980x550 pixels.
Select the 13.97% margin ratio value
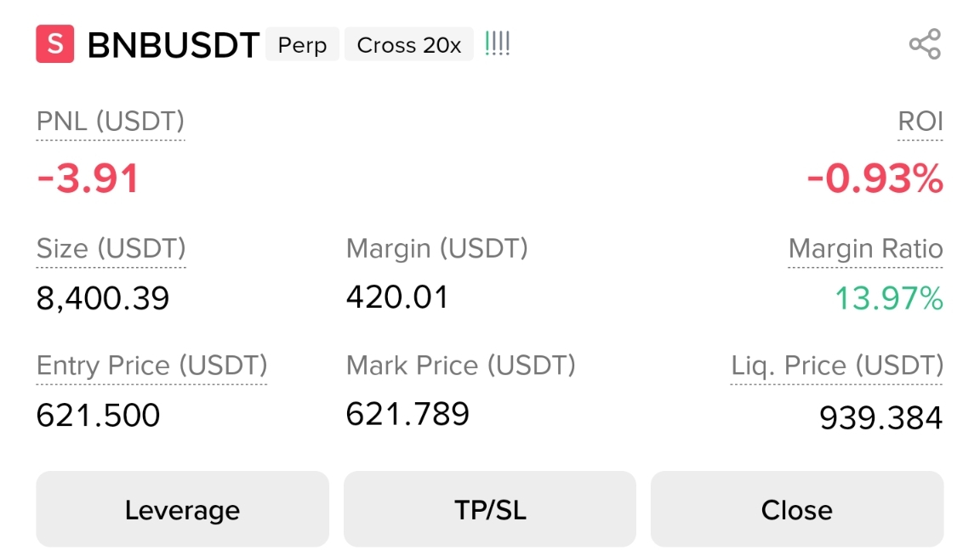(x=888, y=298)
